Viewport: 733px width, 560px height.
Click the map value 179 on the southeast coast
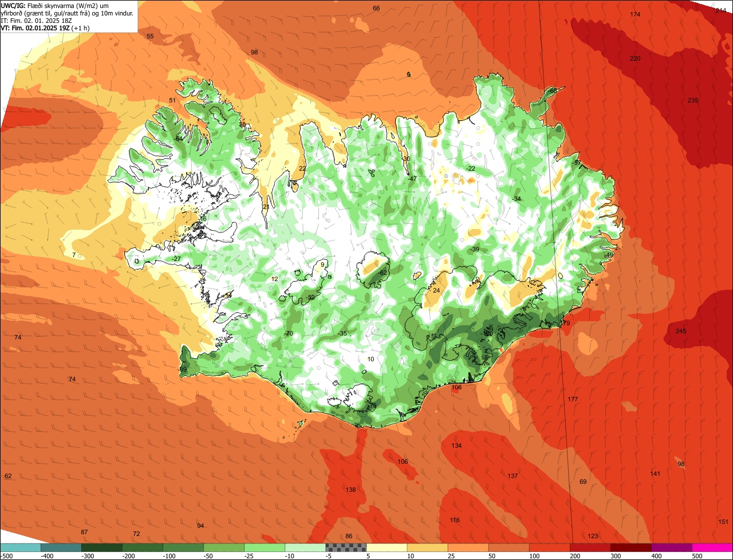(x=565, y=323)
